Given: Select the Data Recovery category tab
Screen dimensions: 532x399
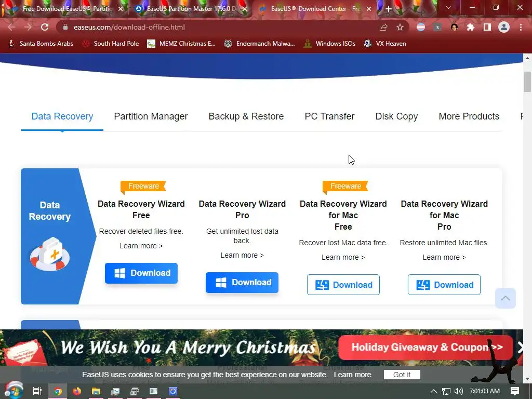Looking at the screenshot, I should coord(62,116).
